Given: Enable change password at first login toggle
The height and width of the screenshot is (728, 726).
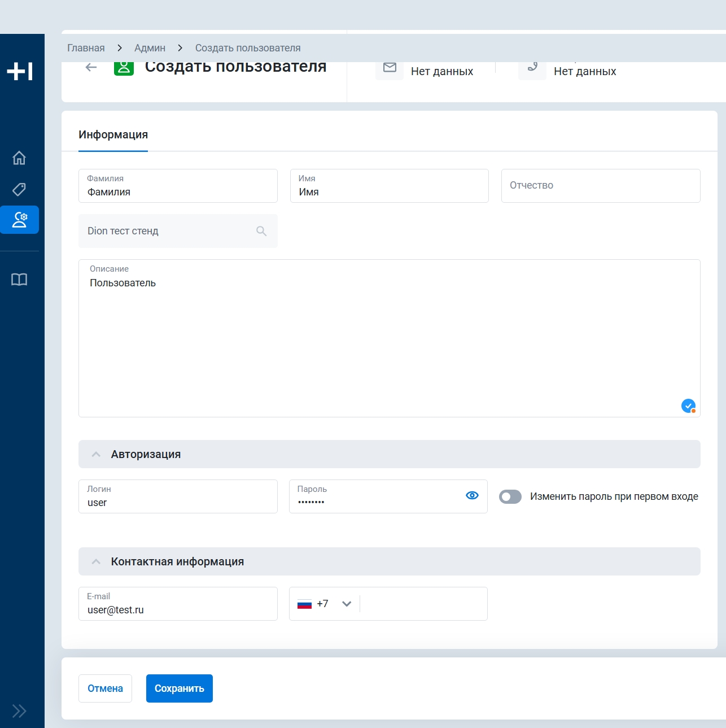Looking at the screenshot, I should [510, 496].
